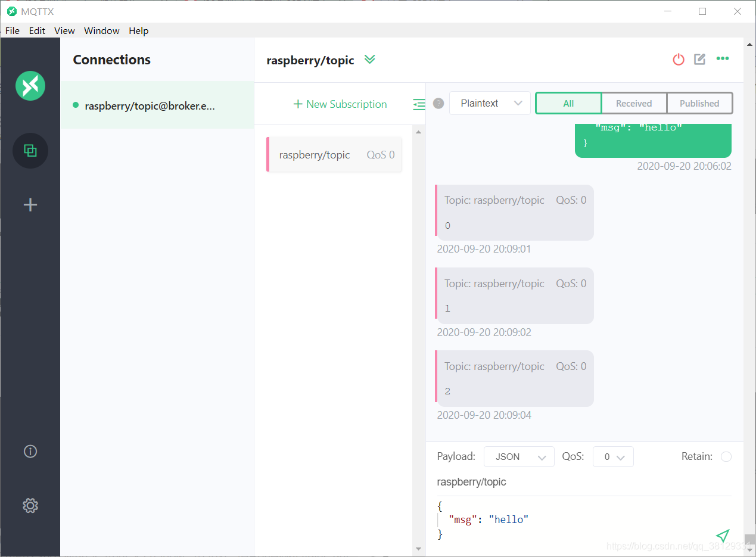Click the green published hello message bubble

click(653, 141)
